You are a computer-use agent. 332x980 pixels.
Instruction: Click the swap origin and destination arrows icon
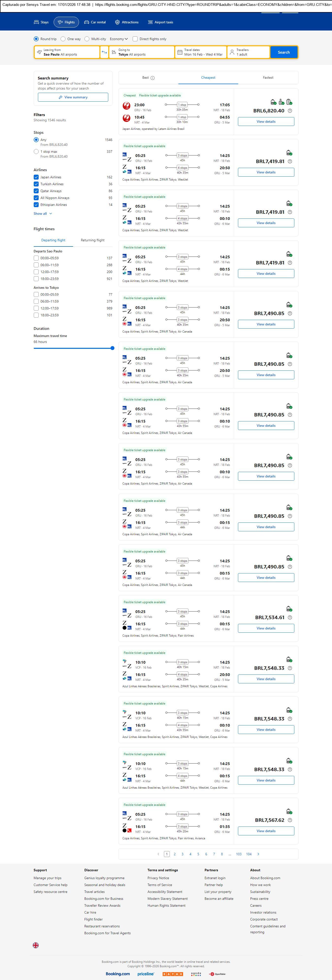click(104, 52)
